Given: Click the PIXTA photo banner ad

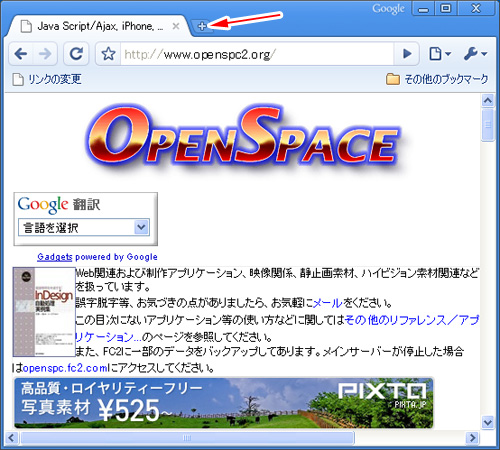Looking at the screenshot, I should point(224,403).
